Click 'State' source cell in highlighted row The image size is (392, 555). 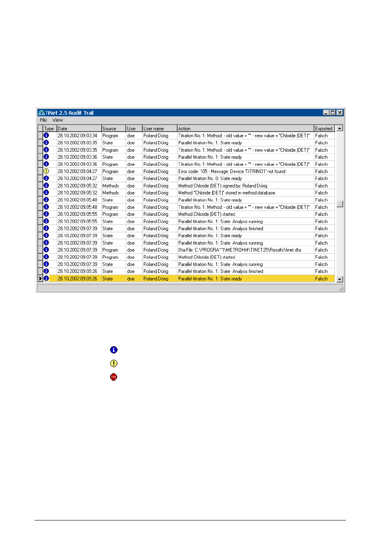pos(113,278)
